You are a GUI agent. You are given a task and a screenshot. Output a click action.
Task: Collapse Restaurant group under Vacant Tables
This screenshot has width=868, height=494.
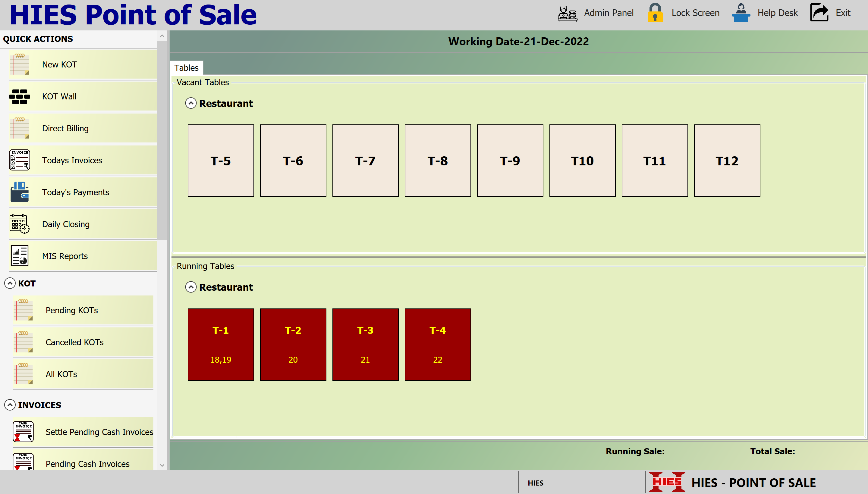[x=191, y=103]
